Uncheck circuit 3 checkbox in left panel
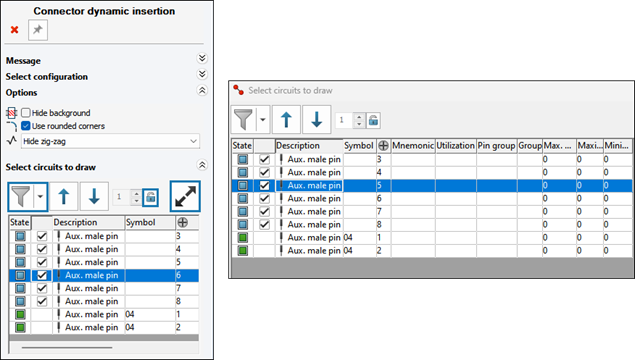635x360 pixels. (42, 236)
